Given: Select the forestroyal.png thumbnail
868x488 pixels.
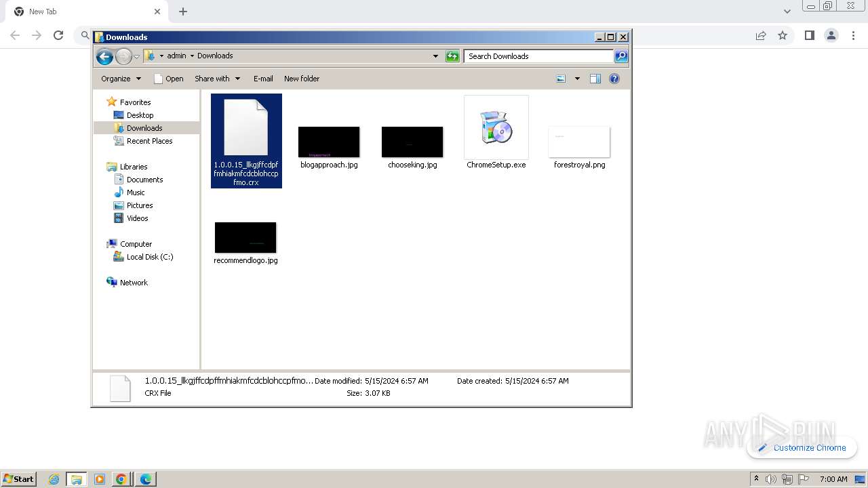Looking at the screenshot, I should coord(579,142).
